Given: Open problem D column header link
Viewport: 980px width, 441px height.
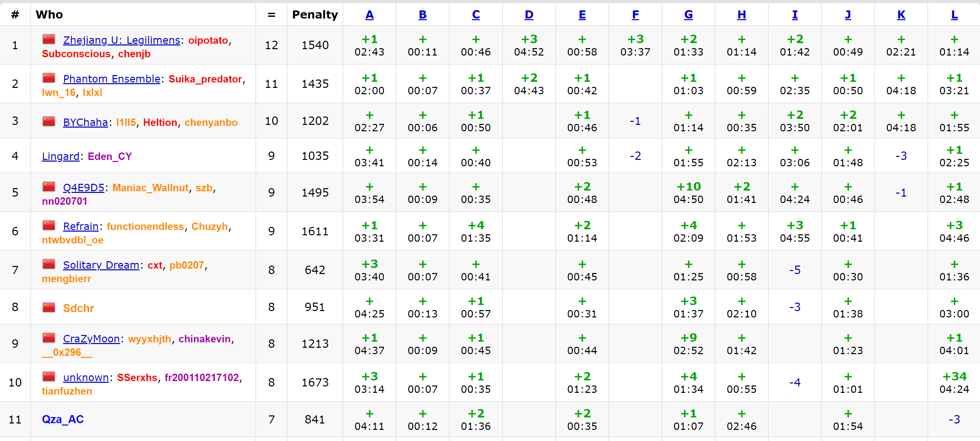Looking at the screenshot, I should [529, 15].
